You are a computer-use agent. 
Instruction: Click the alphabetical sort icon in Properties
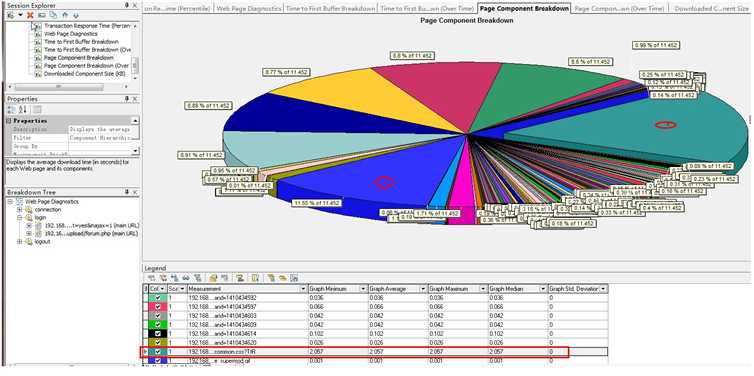coord(23,110)
